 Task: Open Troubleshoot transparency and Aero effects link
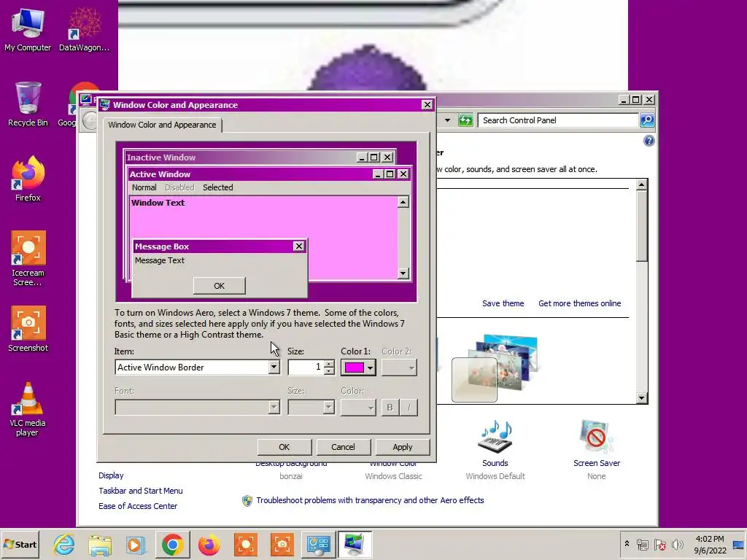point(370,500)
